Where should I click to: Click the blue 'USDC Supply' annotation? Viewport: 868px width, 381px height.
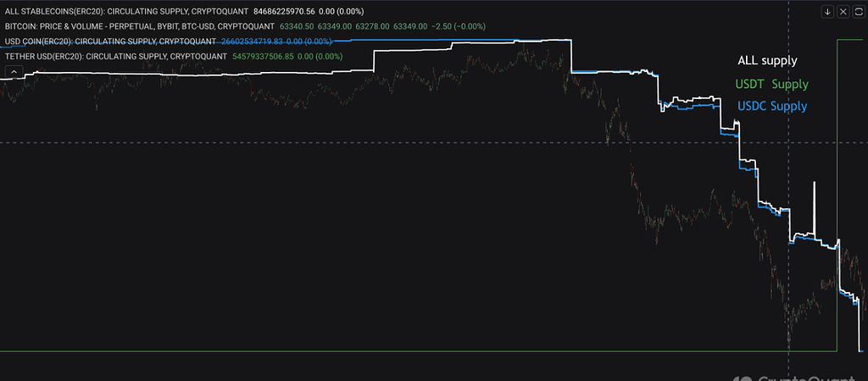772,106
